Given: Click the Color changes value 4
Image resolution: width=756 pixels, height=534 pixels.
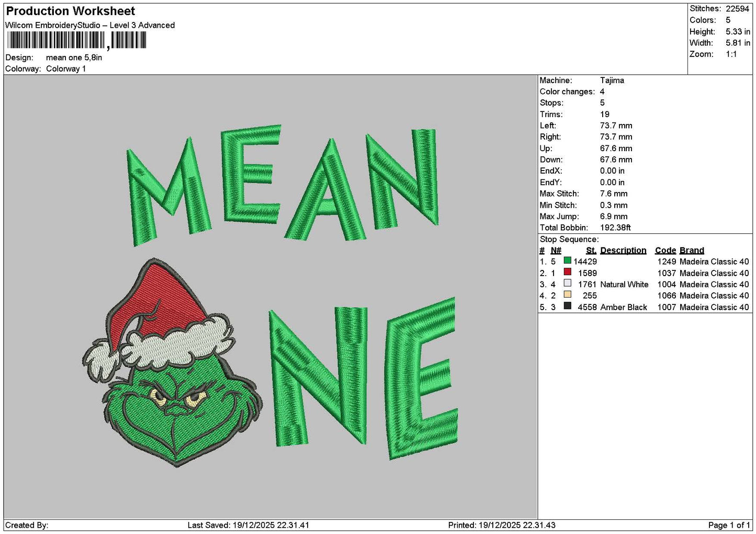Looking at the screenshot, I should coord(602,92).
